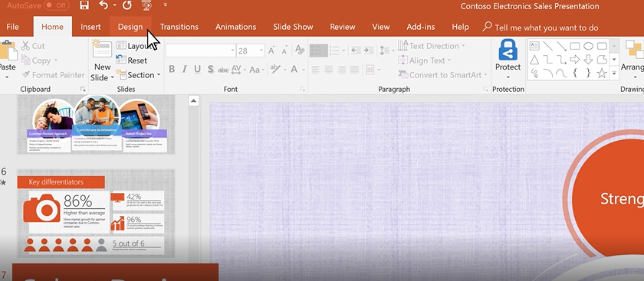The image size is (644, 281).
Task: Toggle numbered list
Action: pyautogui.click(x=334, y=51)
